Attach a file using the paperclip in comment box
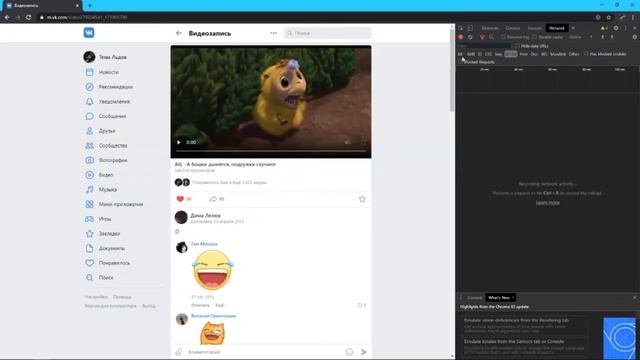 pos(178,352)
